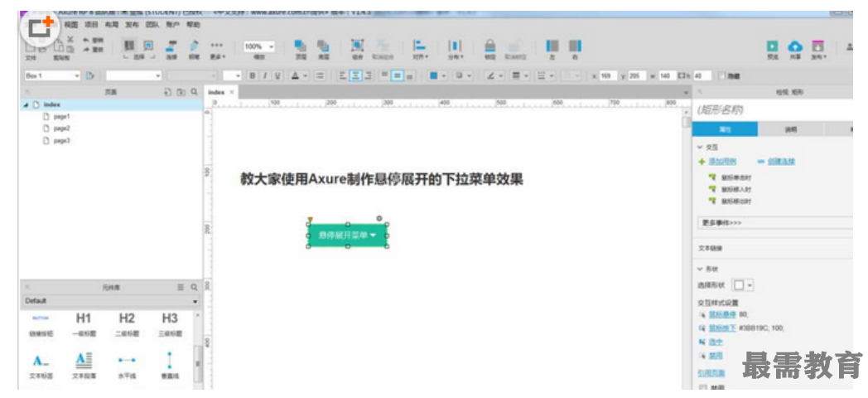This screenshot has width=868, height=398.
Task: Open the Default widget library dropdown
Action: click(111, 301)
